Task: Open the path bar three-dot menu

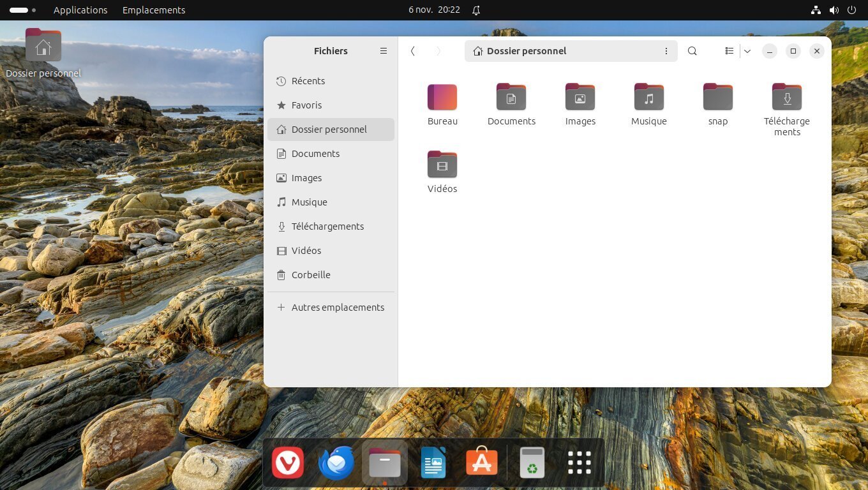Action: pos(666,51)
